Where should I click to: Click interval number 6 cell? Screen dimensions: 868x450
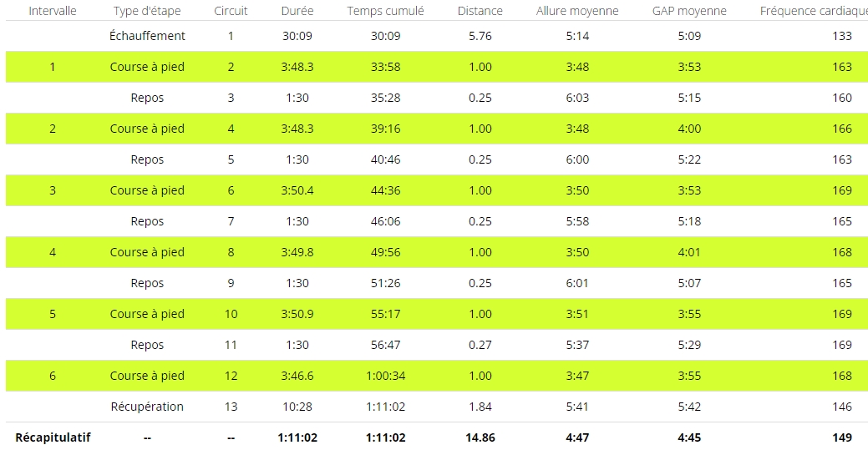click(53, 376)
